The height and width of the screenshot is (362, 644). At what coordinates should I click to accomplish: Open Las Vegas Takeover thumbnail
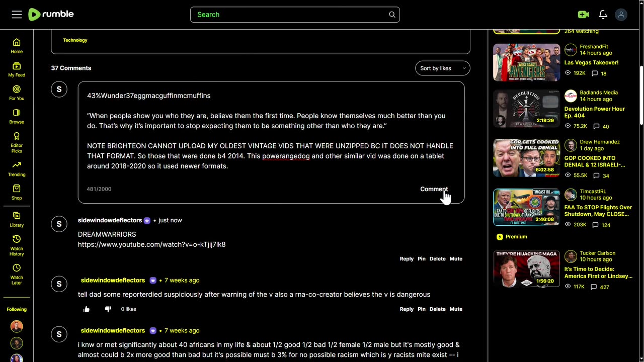click(526, 62)
